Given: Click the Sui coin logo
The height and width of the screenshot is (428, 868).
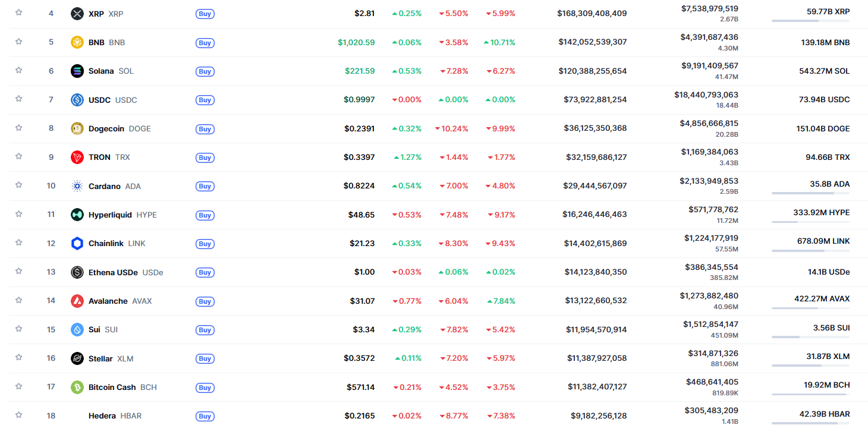Looking at the screenshot, I should pyautogui.click(x=77, y=329).
